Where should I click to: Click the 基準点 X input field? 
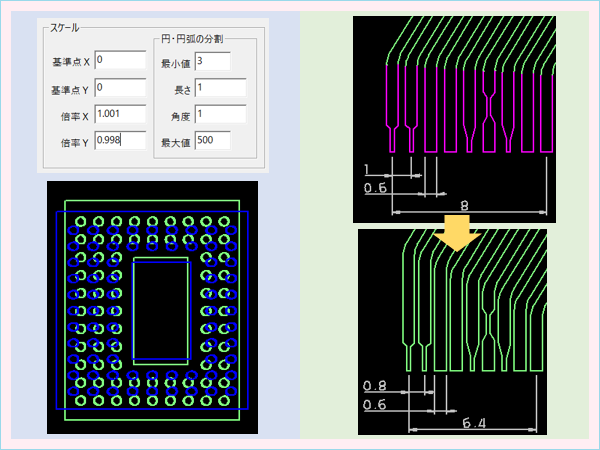pyautogui.click(x=120, y=62)
